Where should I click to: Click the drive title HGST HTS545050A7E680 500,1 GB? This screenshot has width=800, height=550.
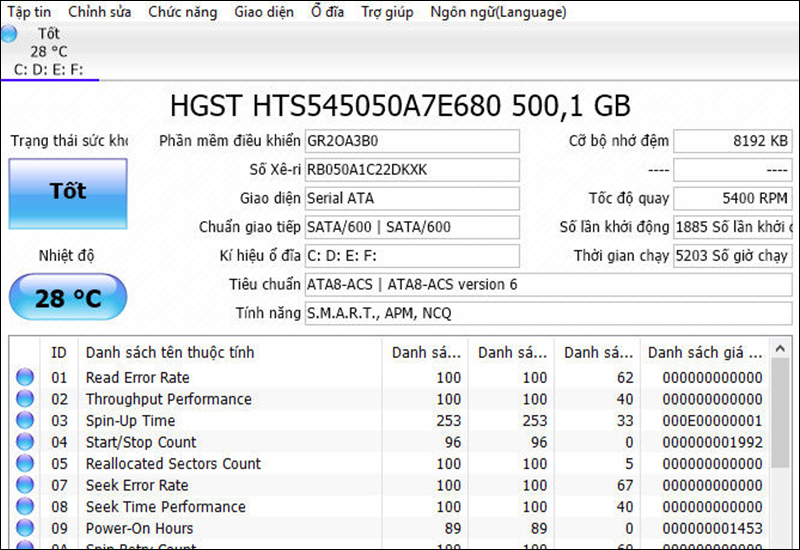pyautogui.click(x=400, y=106)
